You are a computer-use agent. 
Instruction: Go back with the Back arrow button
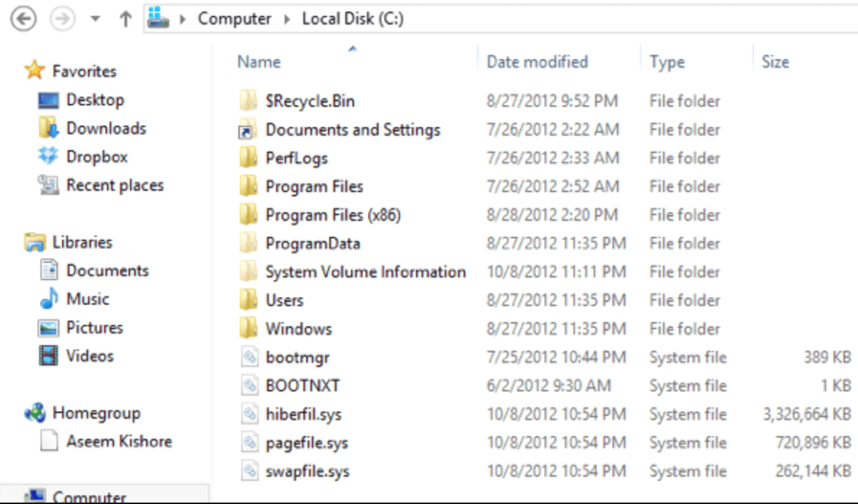tap(24, 19)
